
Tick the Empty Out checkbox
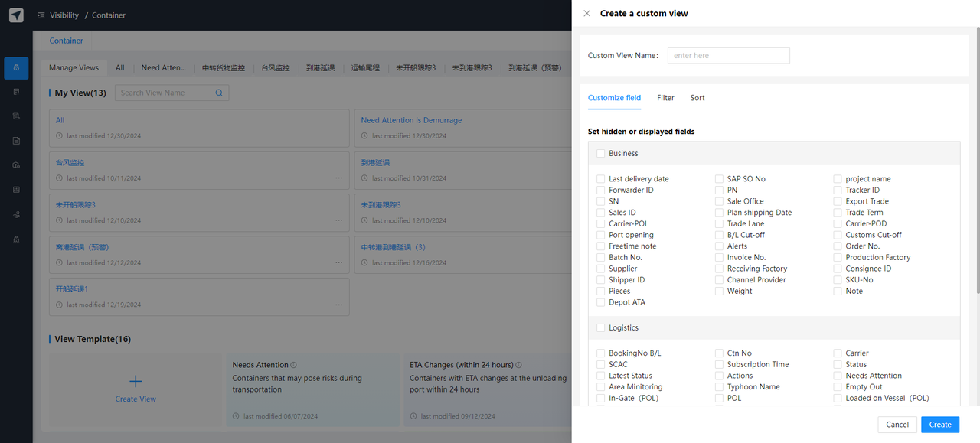838,387
